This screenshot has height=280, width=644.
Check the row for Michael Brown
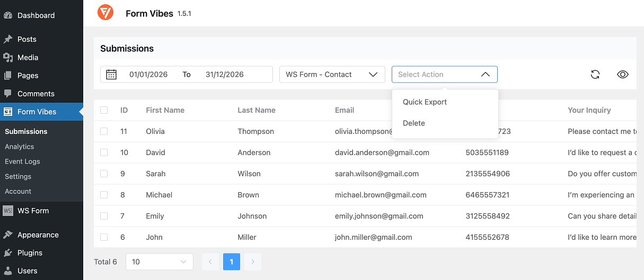tap(104, 195)
